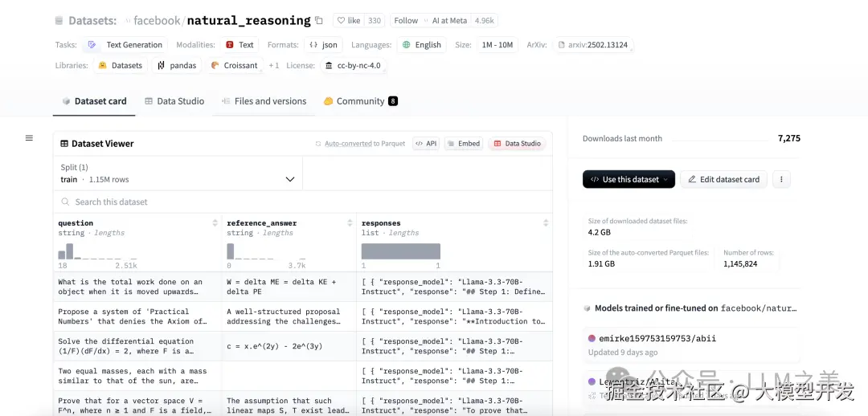Sort by the reference_answer column
Screen dimensions: 868x416
pyautogui.click(x=350, y=223)
